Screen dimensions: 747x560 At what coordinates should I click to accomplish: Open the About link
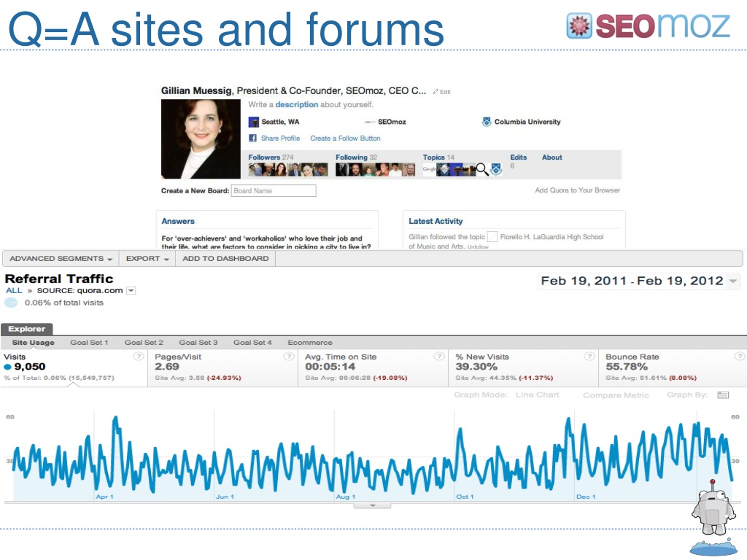pos(551,157)
